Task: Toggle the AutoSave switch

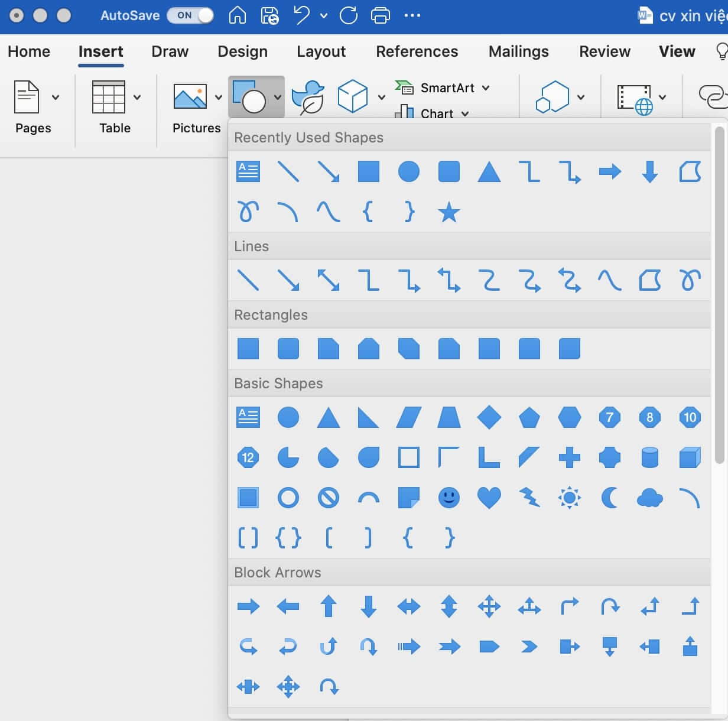Action: pyautogui.click(x=190, y=15)
